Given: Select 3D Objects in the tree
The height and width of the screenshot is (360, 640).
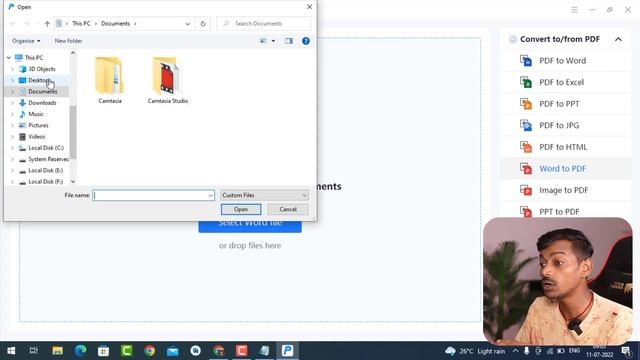Looking at the screenshot, I should (x=42, y=69).
